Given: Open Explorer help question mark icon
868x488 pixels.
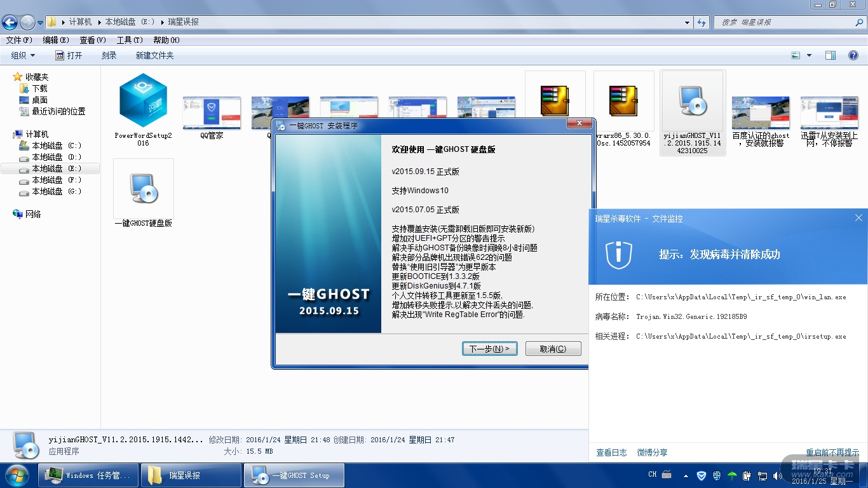Looking at the screenshot, I should (x=853, y=55).
